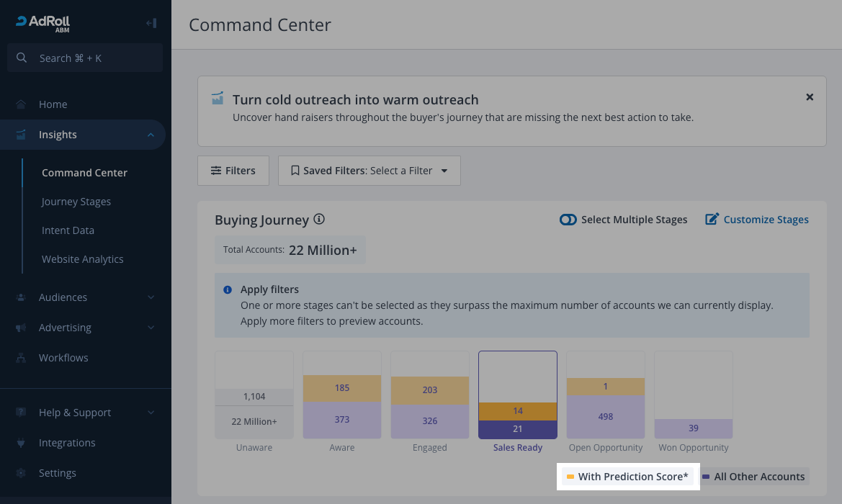Click the Integrations plug icon
This screenshot has height=504, width=842.
(21, 443)
